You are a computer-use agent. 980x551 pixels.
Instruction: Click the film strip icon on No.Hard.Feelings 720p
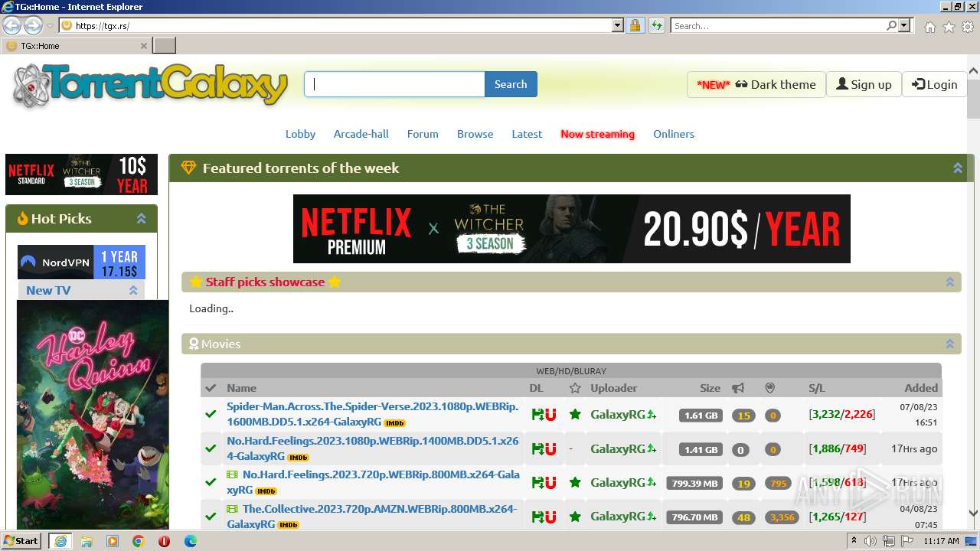233,474
